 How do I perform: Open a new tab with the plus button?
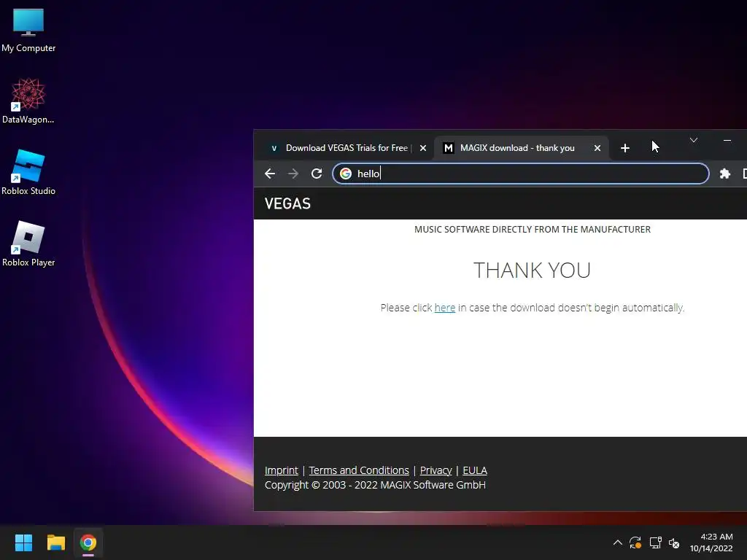click(625, 148)
